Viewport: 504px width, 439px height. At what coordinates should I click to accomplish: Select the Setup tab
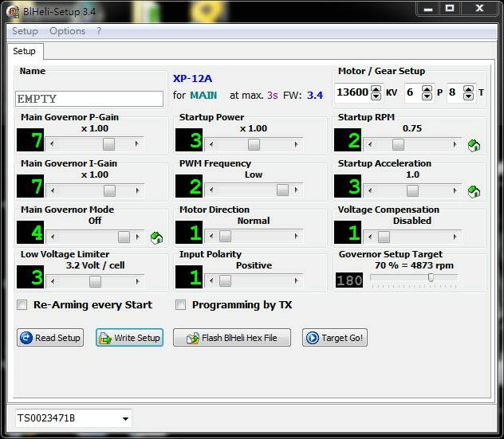point(25,51)
